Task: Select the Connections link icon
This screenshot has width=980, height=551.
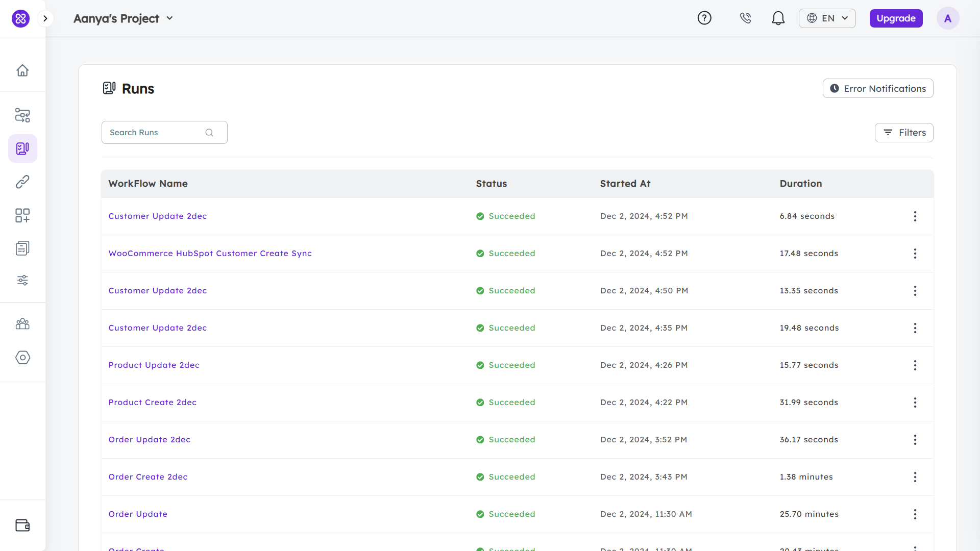Action: tap(22, 182)
